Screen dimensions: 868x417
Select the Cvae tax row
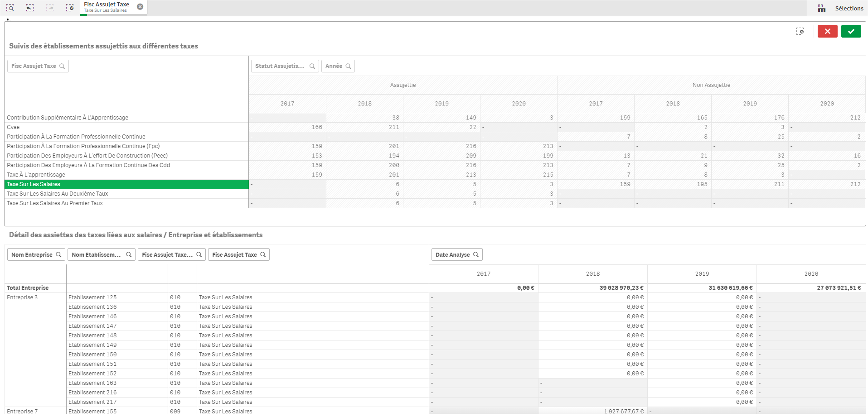coord(13,127)
